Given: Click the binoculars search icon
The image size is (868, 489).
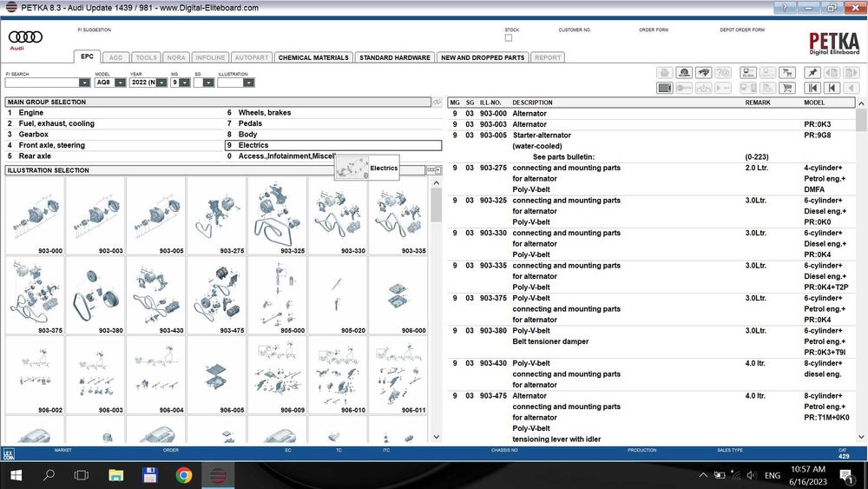Looking at the screenshot, I should click(x=704, y=73).
